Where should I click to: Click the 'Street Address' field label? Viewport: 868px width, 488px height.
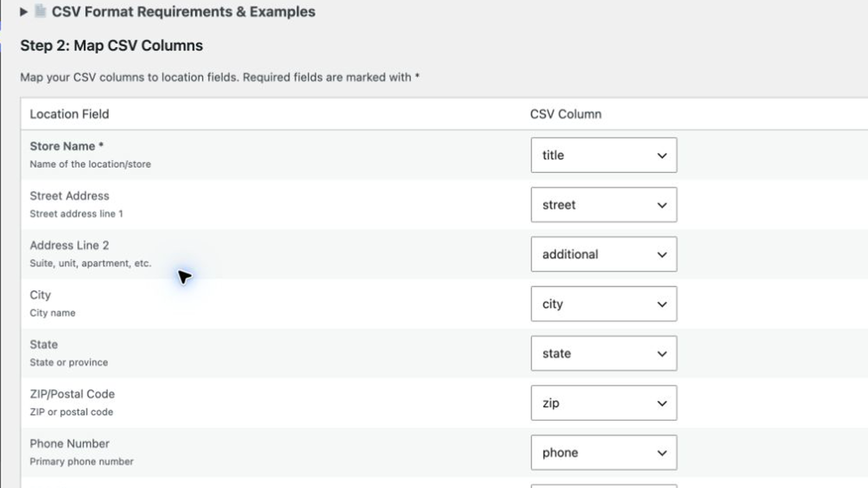point(69,196)
